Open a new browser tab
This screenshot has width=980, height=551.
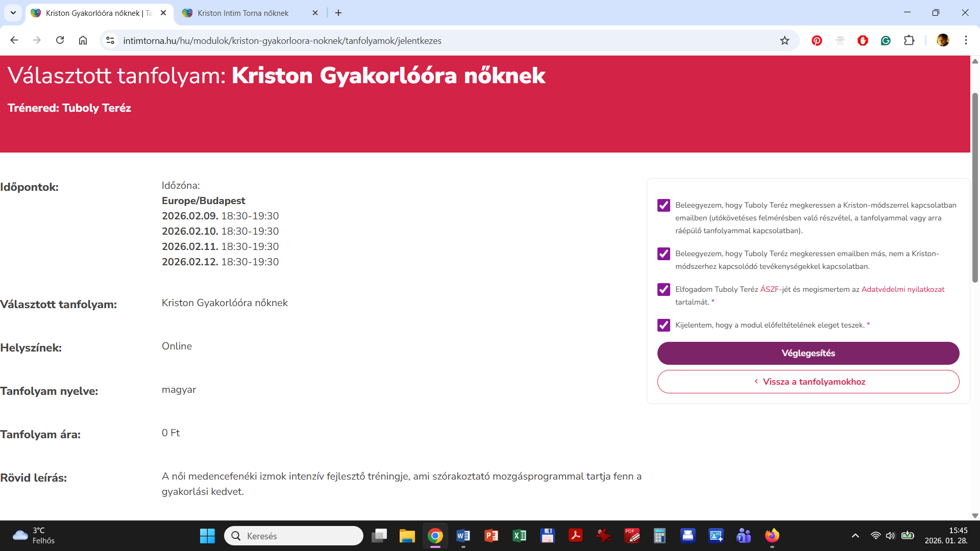(x=338, y=13)
